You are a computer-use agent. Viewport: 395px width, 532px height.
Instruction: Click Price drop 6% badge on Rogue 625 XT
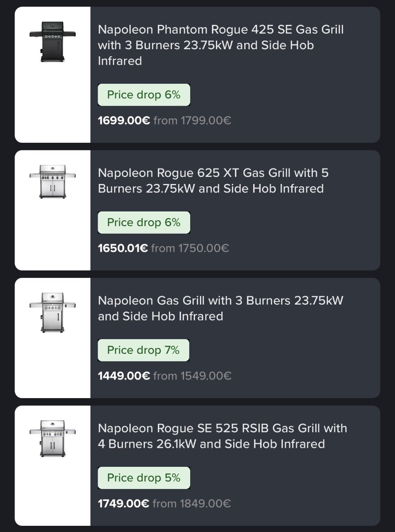pyautogui.click(x=144, y=223)
